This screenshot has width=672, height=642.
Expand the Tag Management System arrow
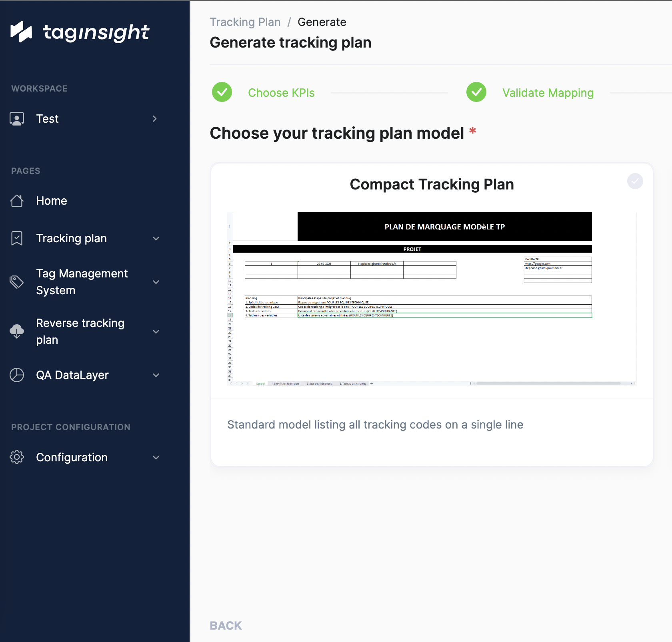pyautogui.click(x=156, y=282)
